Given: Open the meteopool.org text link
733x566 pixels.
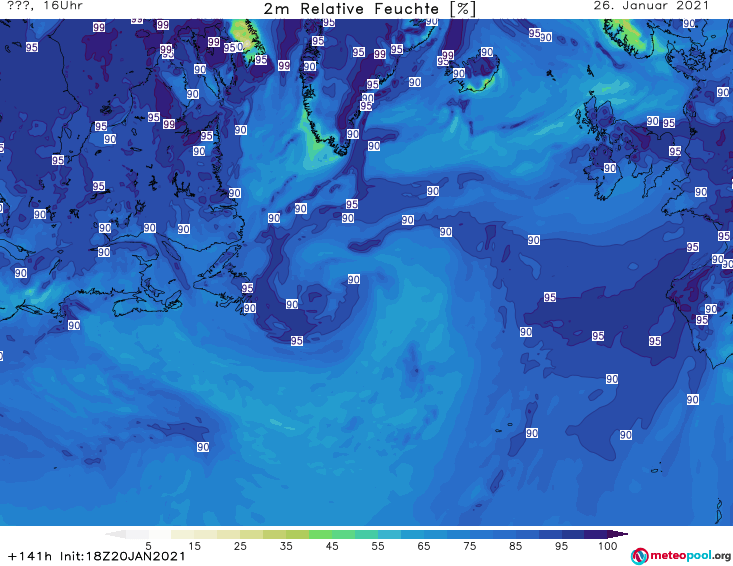Looking at the screenshot, I should coord(690,556).
